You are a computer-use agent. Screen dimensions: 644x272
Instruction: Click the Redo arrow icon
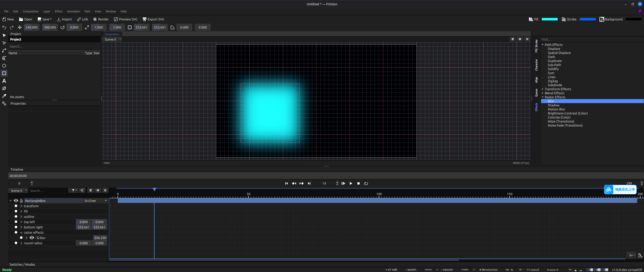click(12, 27)
